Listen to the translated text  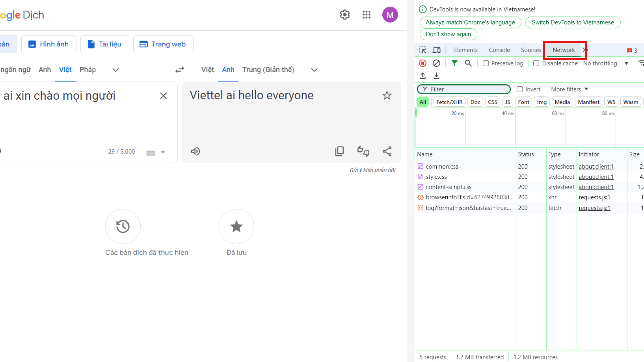point(195,151)
